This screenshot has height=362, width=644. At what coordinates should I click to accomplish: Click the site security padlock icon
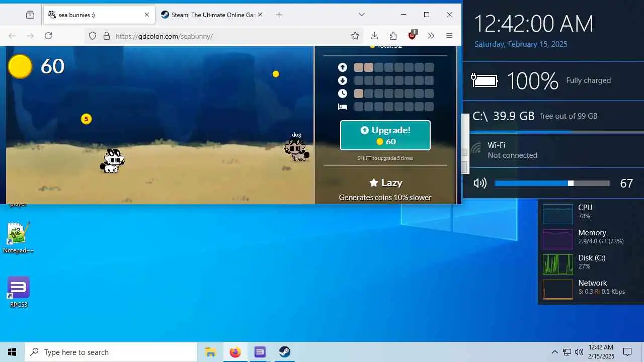point(107,36)
